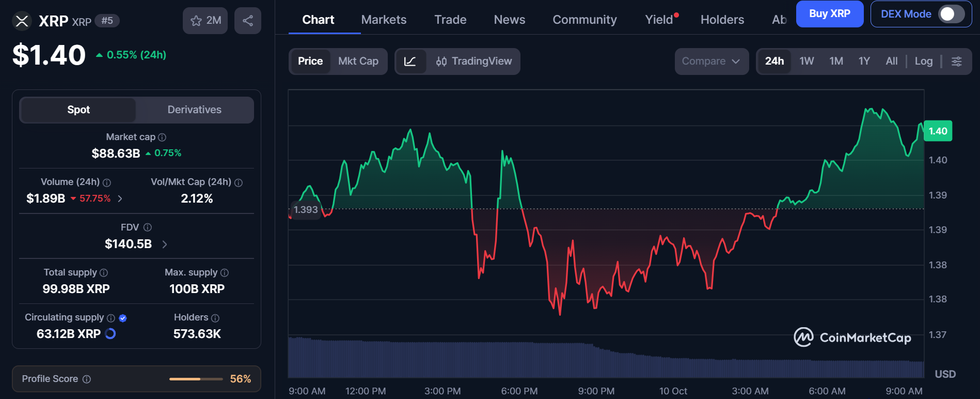The width and height of the screenshot is (980, 399).
Task: Open the News tab
Action: click(x=510, y=20)
